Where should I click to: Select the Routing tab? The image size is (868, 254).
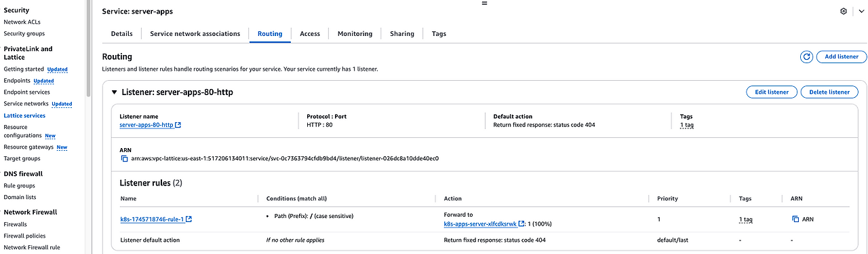click(270, 33)
